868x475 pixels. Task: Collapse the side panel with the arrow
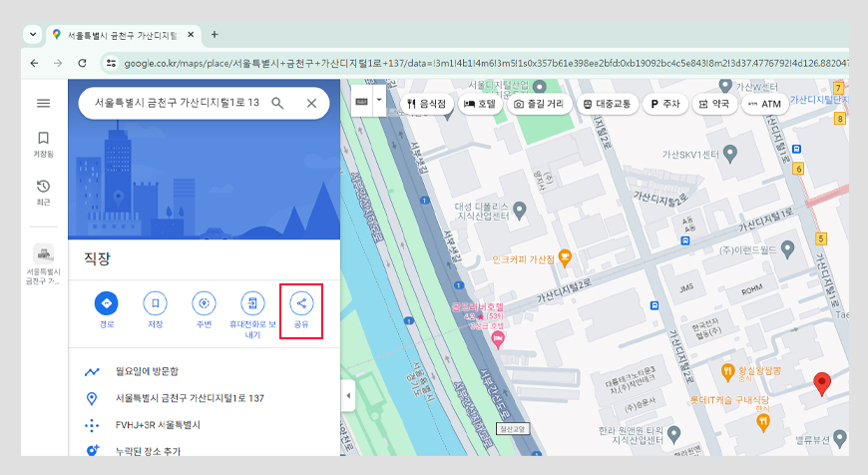pyautogui.click(x=347, y=395)
